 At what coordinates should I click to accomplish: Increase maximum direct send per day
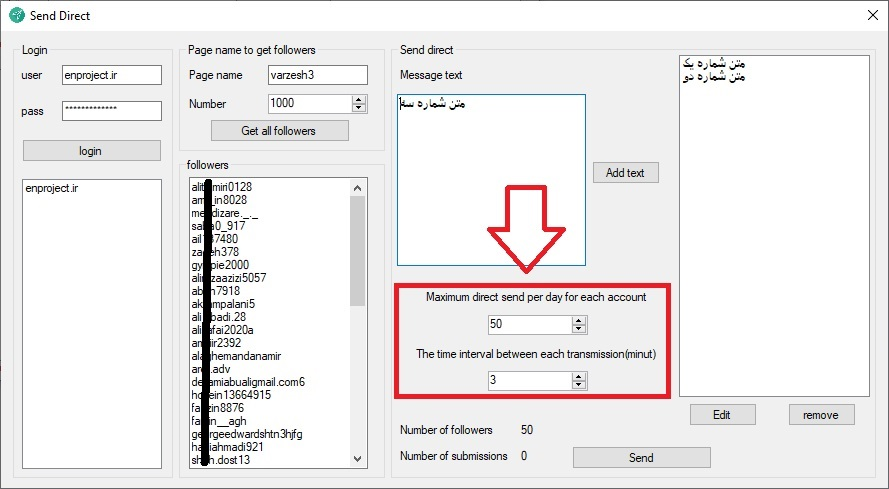coord(578,320)
